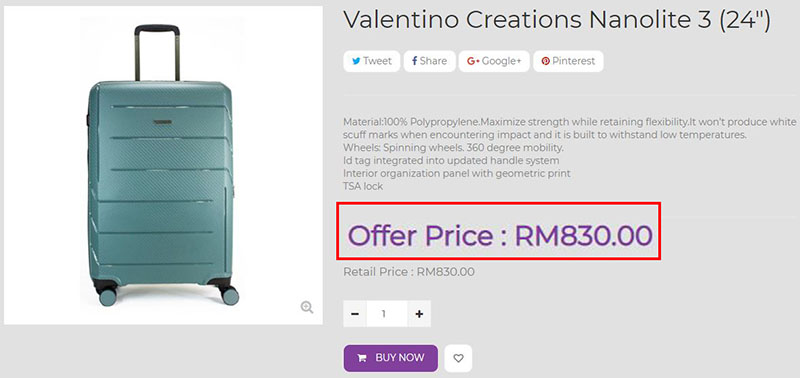Click the Retail Price RM830.00 text

click(409, 272)
